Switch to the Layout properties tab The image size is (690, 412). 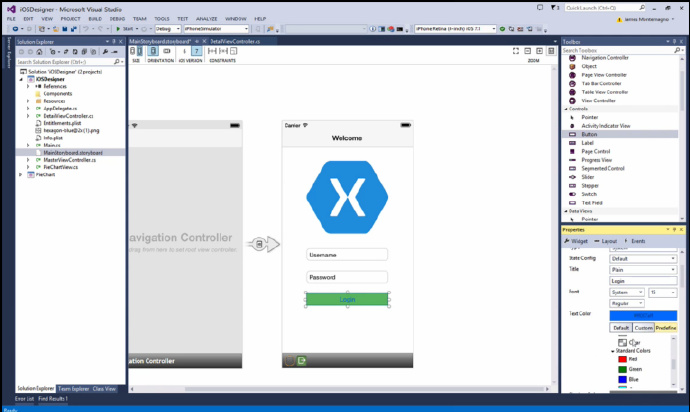click(x=606, y=241)
